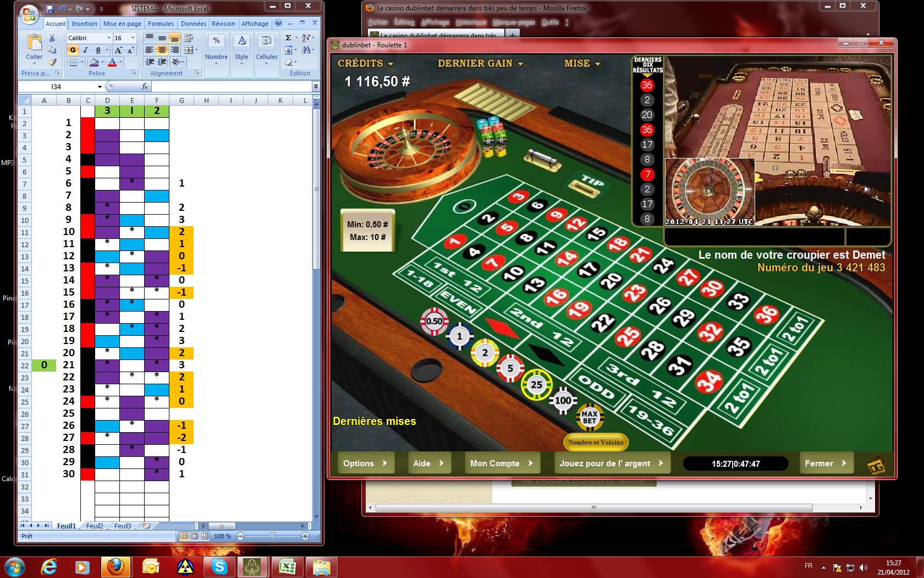Click the Excel formula bar input
Viewport: 924px width, 578px height.
pyautogui.click(x=231, y=86)
